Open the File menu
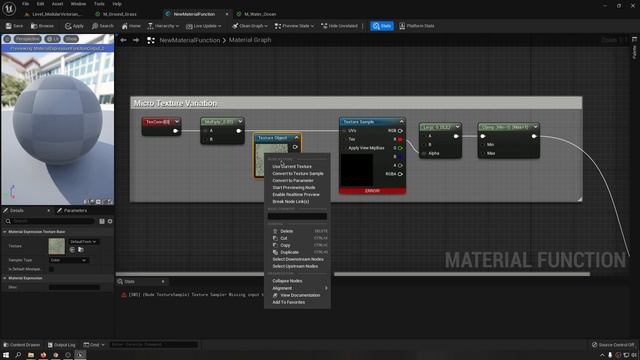The image size is (640, 360). pyautogui.click(x=25, y=4)
